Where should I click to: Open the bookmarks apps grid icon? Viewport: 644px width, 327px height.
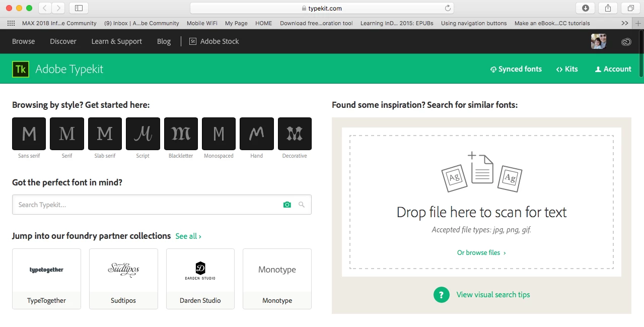[x=11, y=23]
